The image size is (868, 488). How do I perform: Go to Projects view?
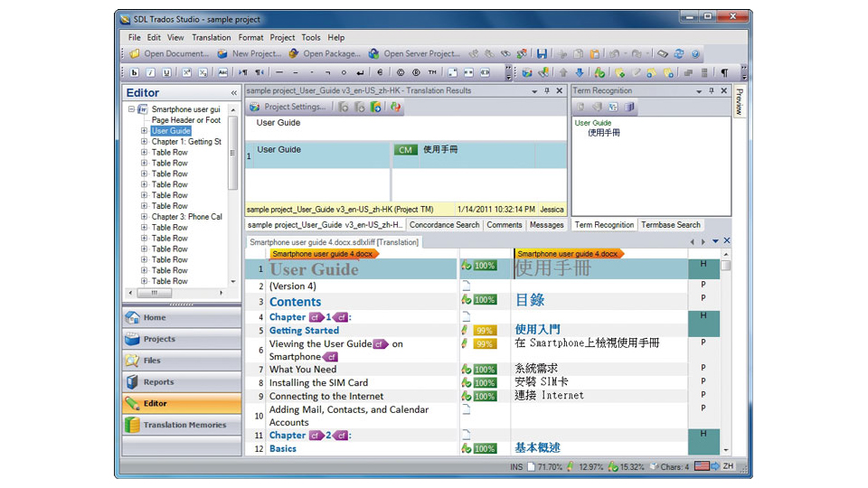pos(182,339)
